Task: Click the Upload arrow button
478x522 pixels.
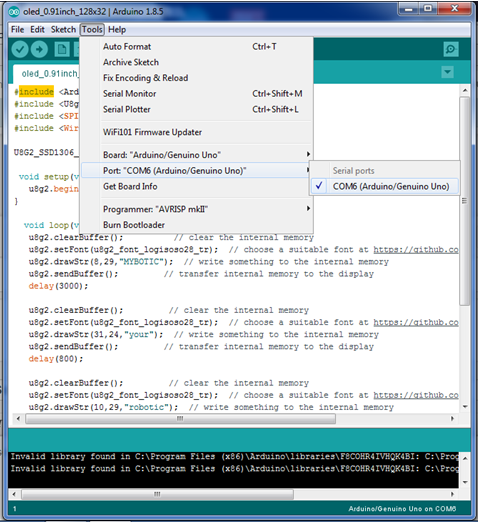Action: click(x=39, y=49)
